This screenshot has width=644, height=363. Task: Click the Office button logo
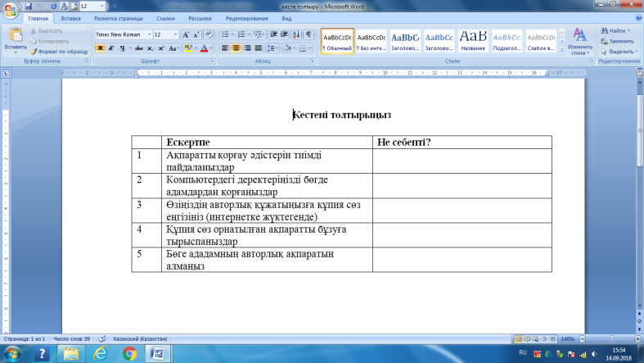point(11,10)
